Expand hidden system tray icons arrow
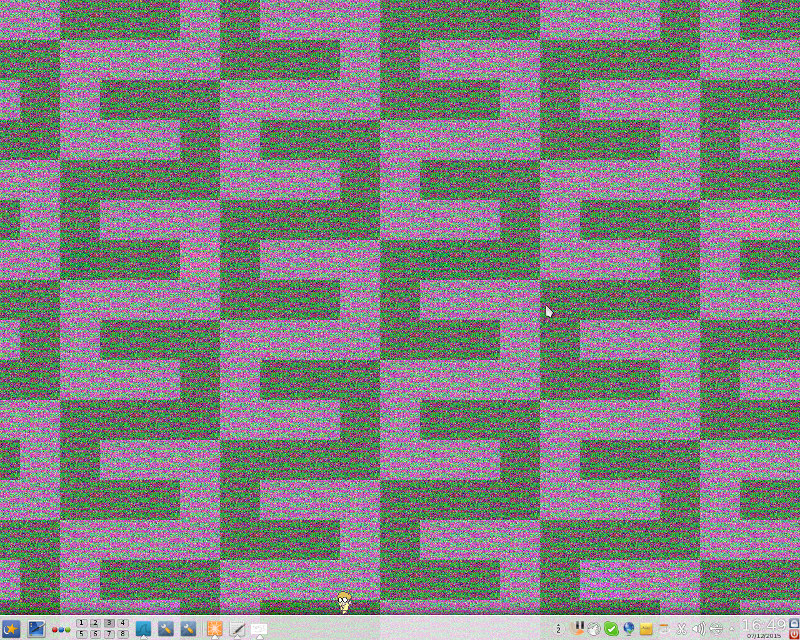Viewport: 800px width, 640px height. click(x=732, y=629)
